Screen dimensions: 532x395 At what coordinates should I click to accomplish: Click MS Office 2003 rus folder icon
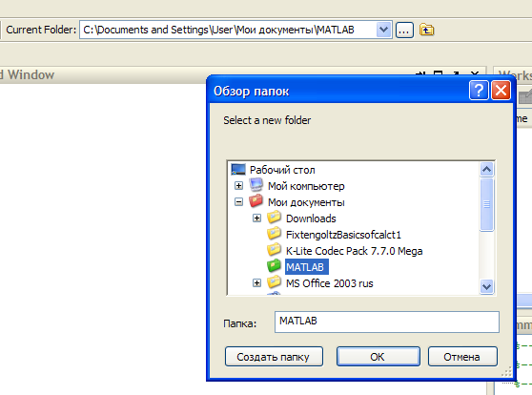coord(274,282)
